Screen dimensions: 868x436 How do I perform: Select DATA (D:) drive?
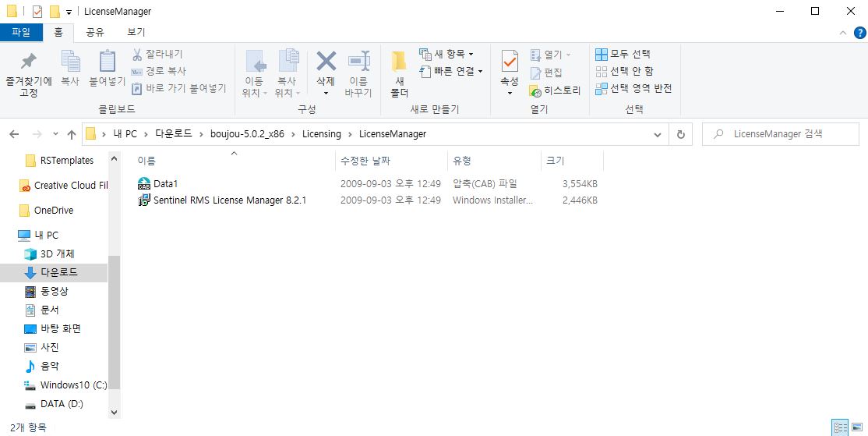pyautogui.click(x=54, y=404)
